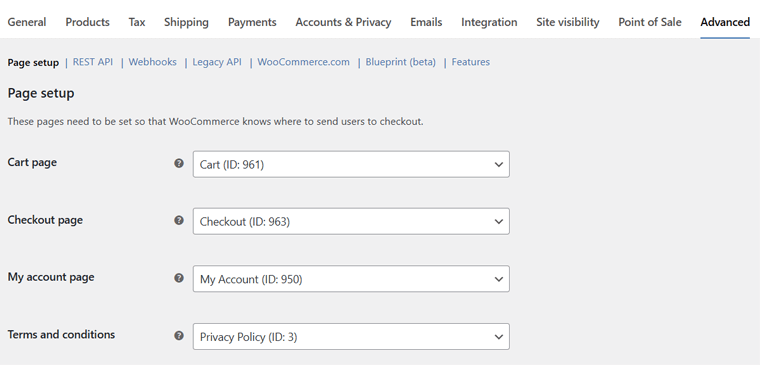Open the Blueprint (beta) section link

(400, 62)
